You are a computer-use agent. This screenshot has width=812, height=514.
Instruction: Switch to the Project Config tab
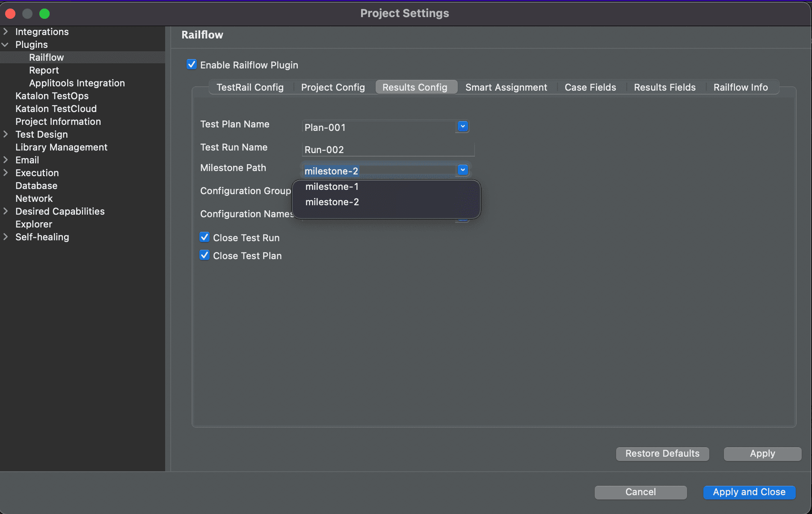pos(333,87)
